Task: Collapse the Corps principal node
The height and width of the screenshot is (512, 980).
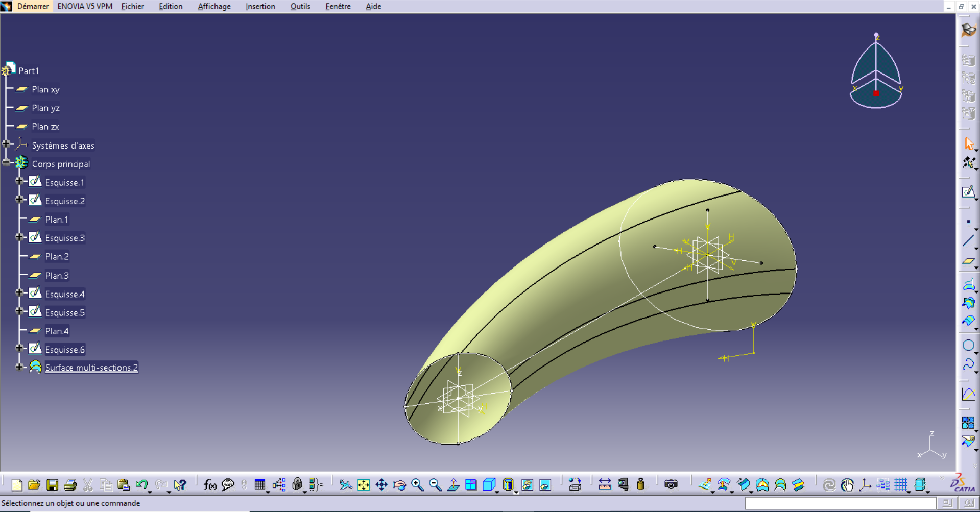Action: (6, 163)
